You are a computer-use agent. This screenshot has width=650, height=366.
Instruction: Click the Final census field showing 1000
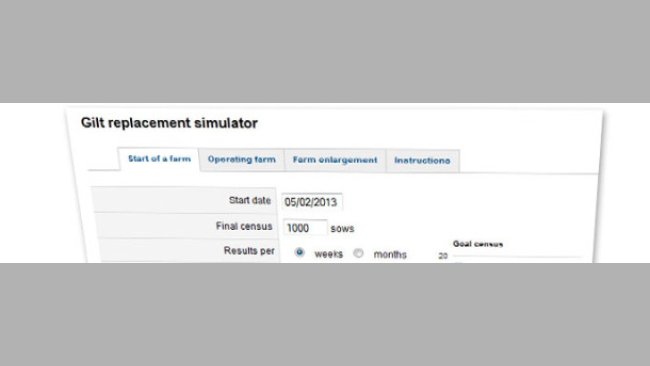pos(305,228)
